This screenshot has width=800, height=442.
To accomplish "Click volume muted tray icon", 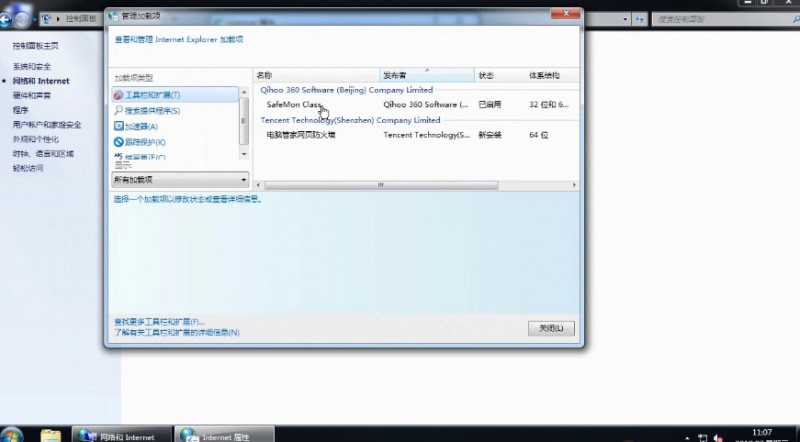I will [x=718, y=438].
